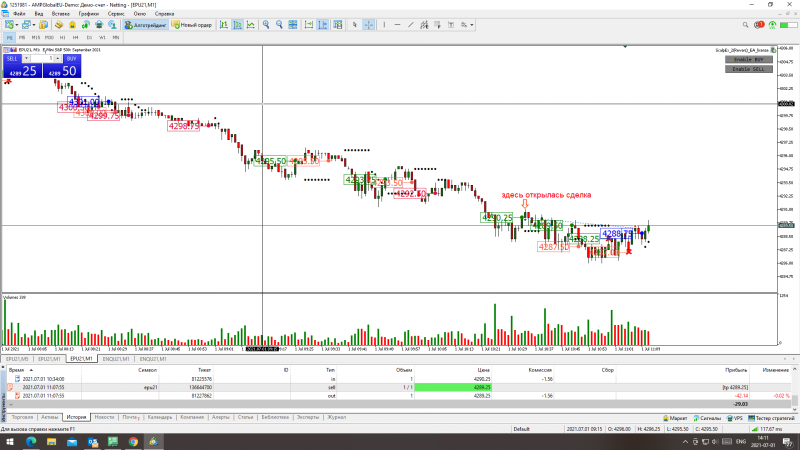Open the Тестер стратегий link
This screenshot has width=800, height=450.
771,418
